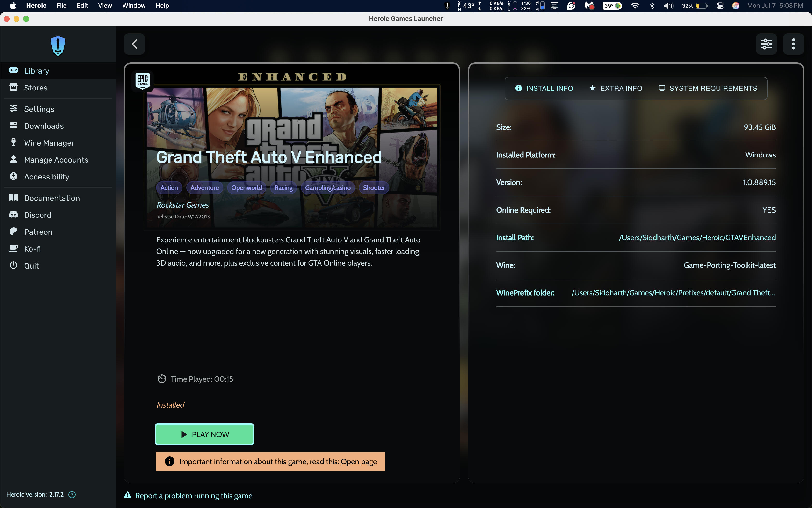Open the WinePrefix folder path link

coord(673,293)
